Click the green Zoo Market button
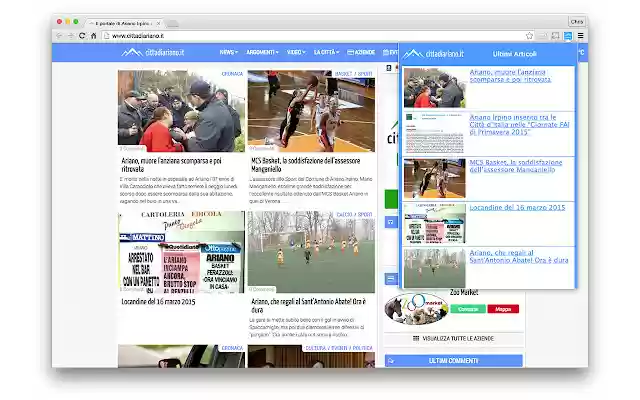Viewport: 640px width, 400px height. [468, 309]
